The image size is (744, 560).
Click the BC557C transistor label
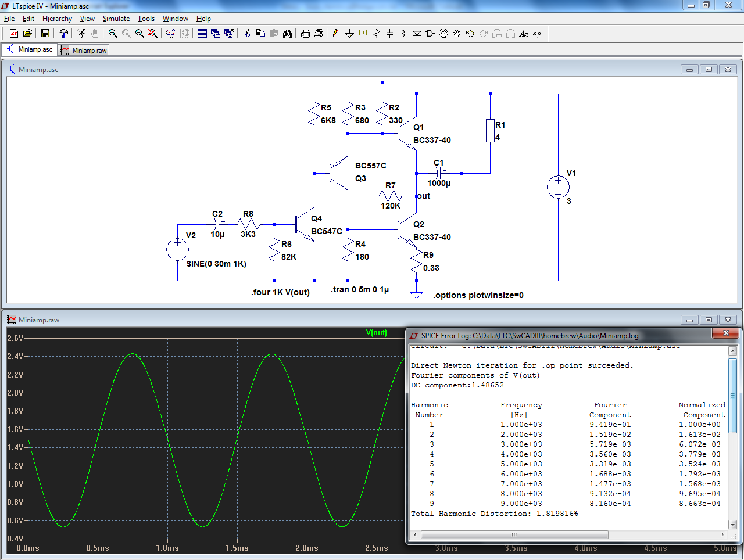pos(371,166)
